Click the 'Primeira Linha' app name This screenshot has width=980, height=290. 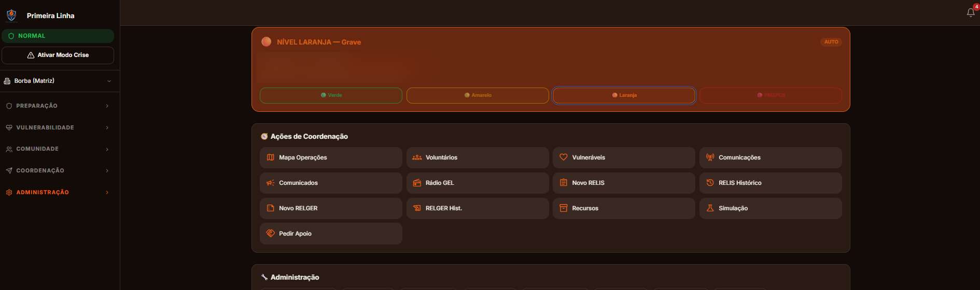[x=51, y=16]
